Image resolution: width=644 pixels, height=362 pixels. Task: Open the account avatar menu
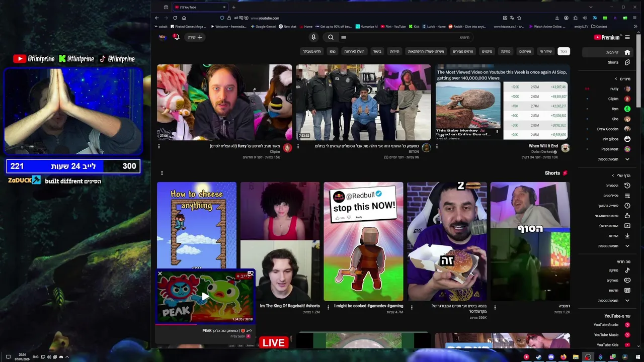(162, 37)
